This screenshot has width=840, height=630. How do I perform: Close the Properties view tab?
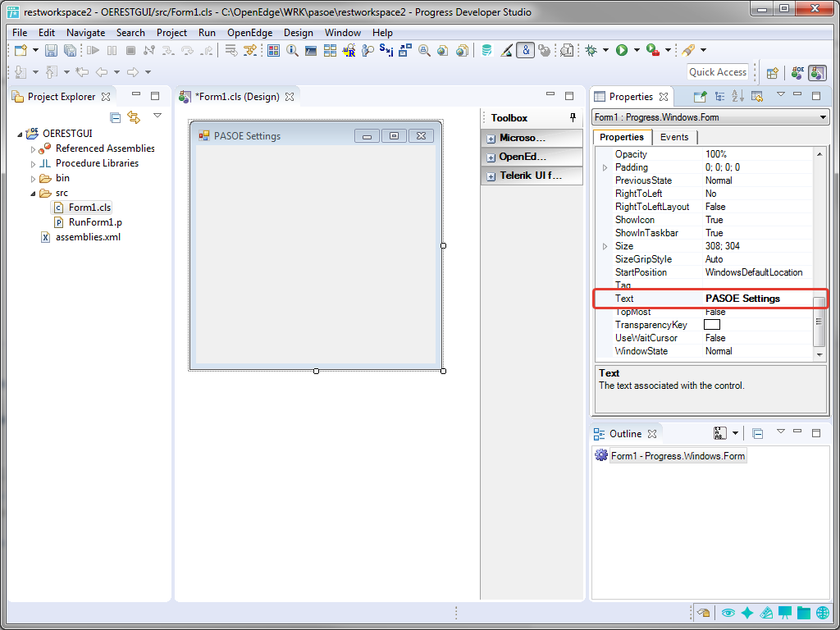(x=664, y=97)
